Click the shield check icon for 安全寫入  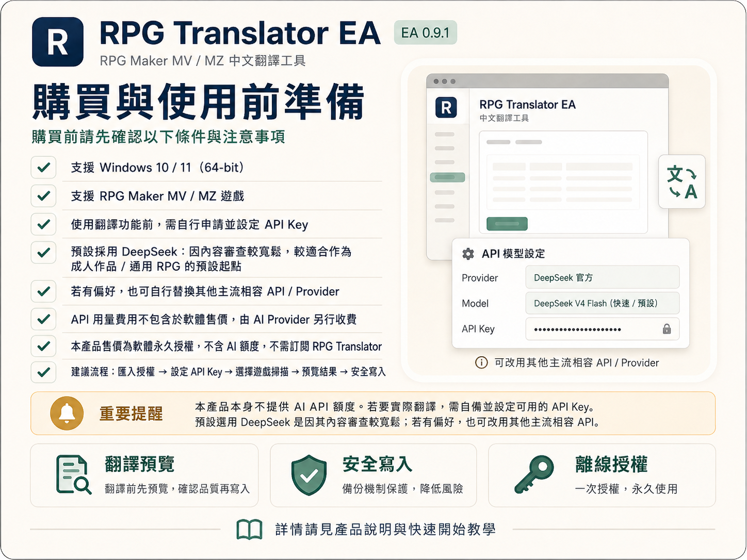309,475
